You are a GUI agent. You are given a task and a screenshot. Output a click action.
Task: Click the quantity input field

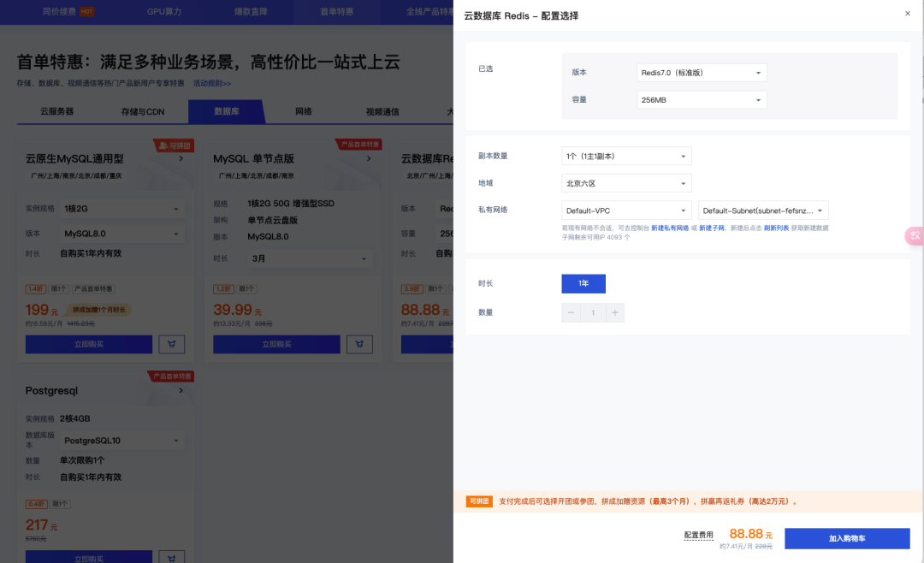pos(593,312)
